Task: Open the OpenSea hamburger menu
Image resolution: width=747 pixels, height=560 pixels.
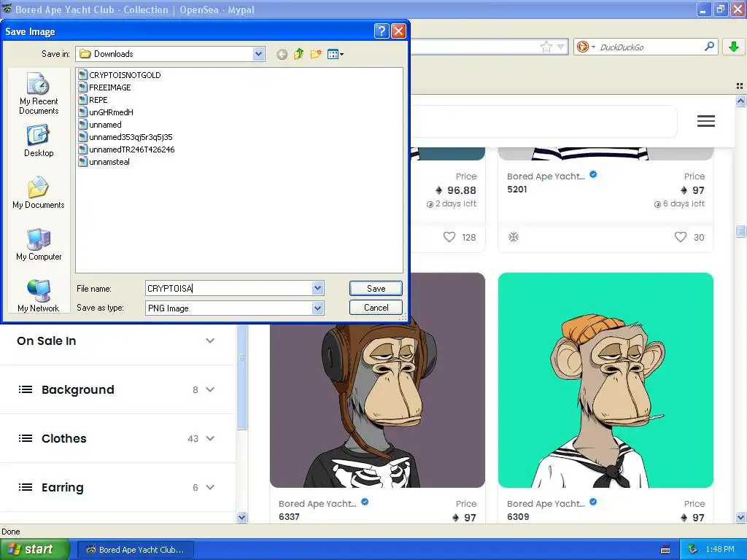Action: 705,121
